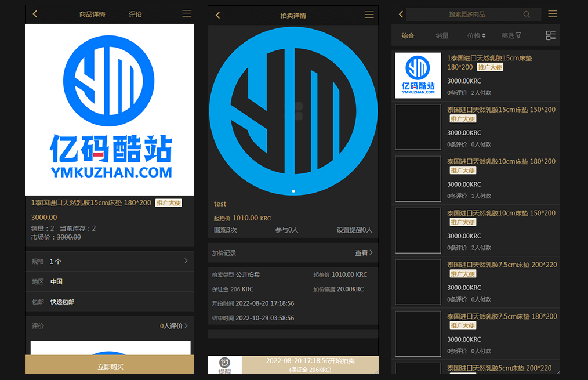Open 0人评价 reviews chevron
588x380 pixels.
pos(173,326)
